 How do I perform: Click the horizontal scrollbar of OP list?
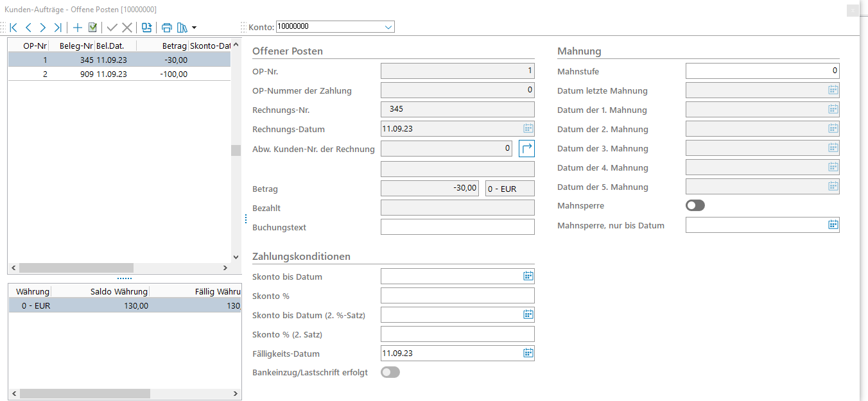pos(76,268)
